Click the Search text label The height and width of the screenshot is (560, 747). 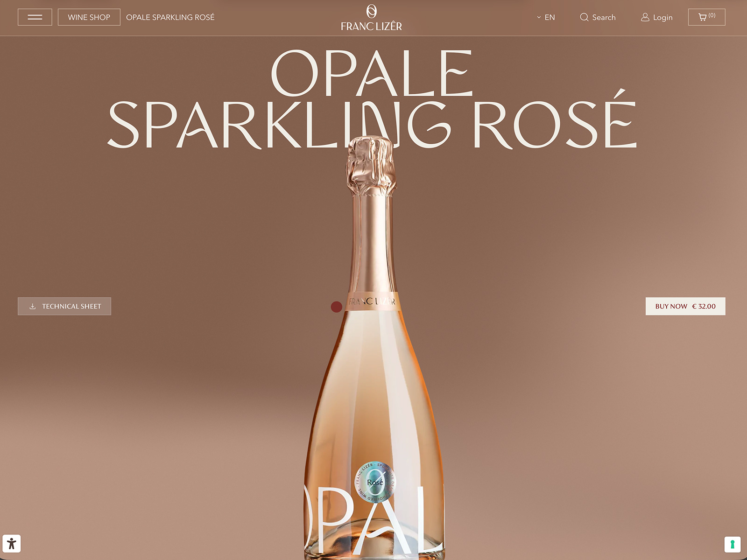[604, 17]
